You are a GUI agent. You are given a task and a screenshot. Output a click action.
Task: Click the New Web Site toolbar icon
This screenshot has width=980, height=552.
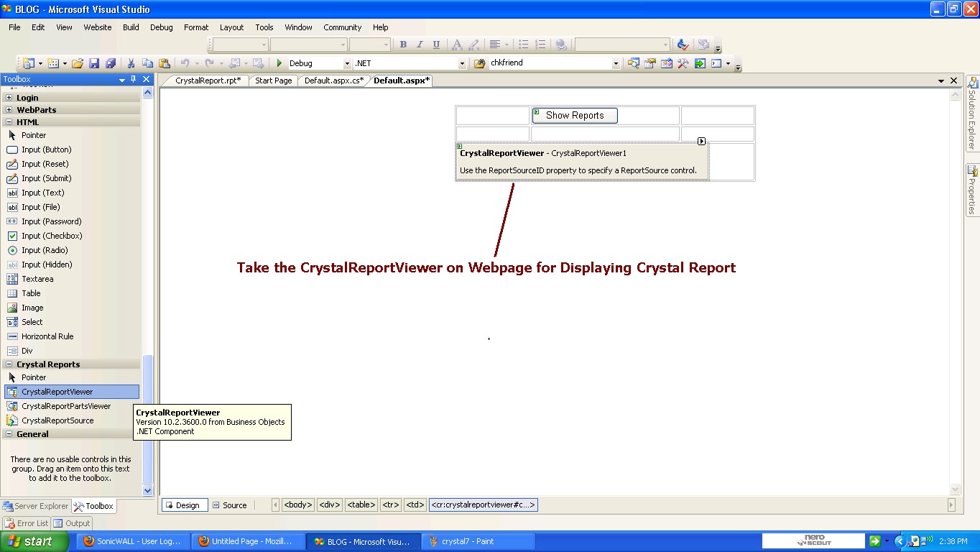pos(29,63)
